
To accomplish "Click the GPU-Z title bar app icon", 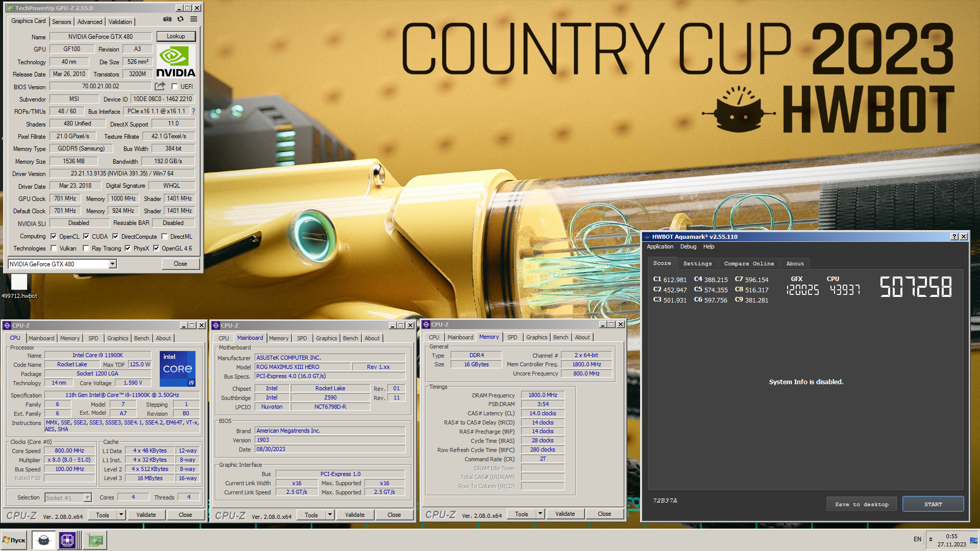I will [10, 8].
